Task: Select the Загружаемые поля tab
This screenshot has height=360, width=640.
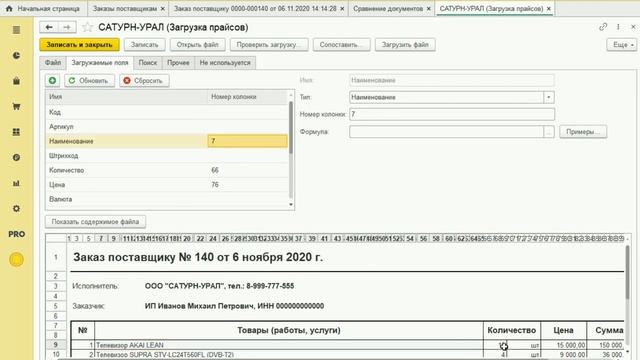Action: [x=100, y=63]
